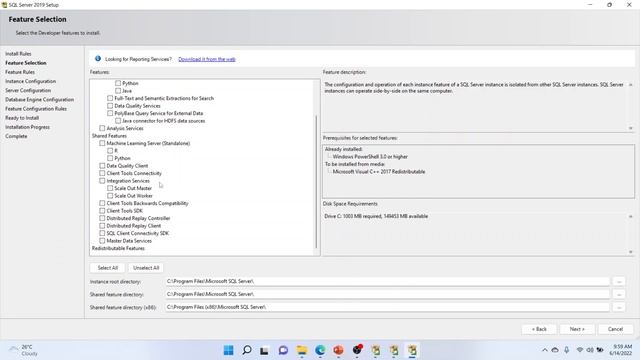Screen dimensions: 640x360
Task: Select Install Rules step in sidebar
Action: (18, 54)
